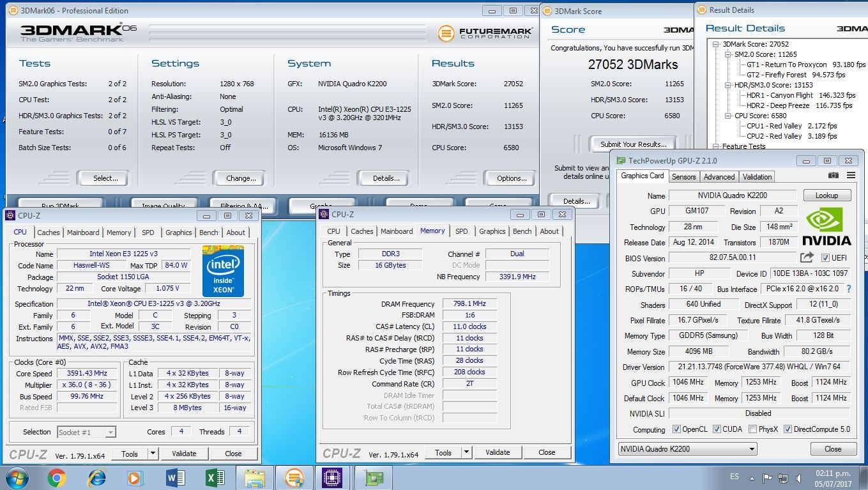Open Tools dropdown arrow in CPU-Z Memory window
The height and width of the screenshot is (490, 868).
[466, 452]
